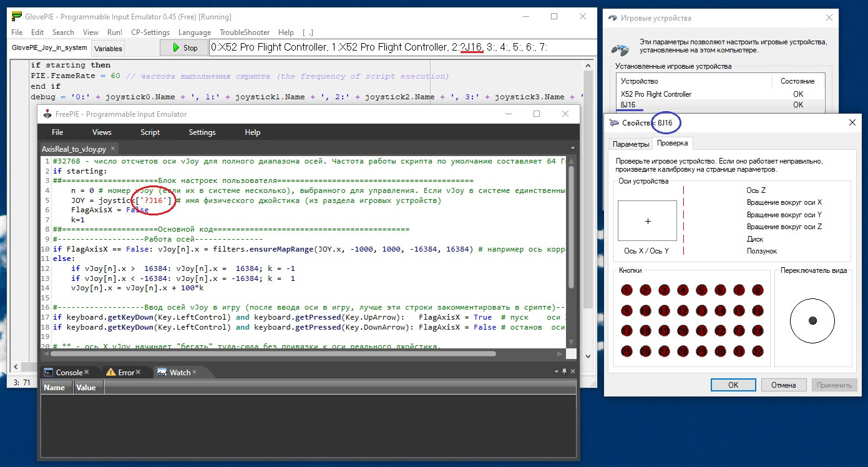Click the FreePIE title bar joystick icon
Image resolution: width=868 pixels, height=467 pixels.
[46, 114]
